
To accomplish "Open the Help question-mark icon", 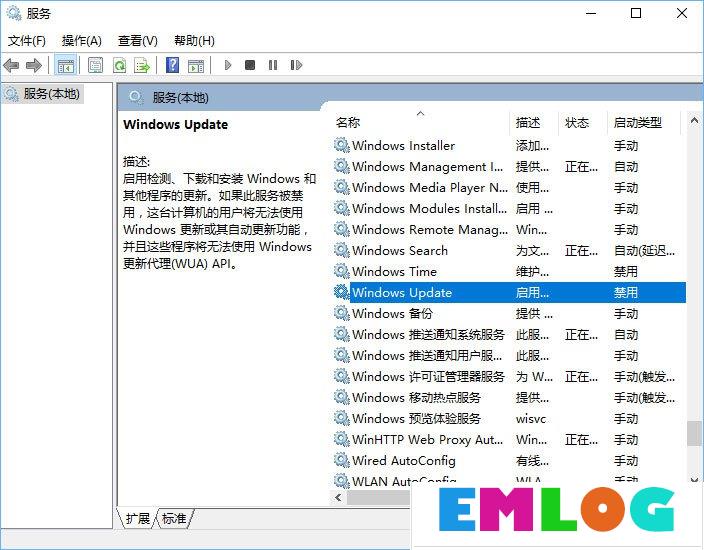I will pos(172,66).
